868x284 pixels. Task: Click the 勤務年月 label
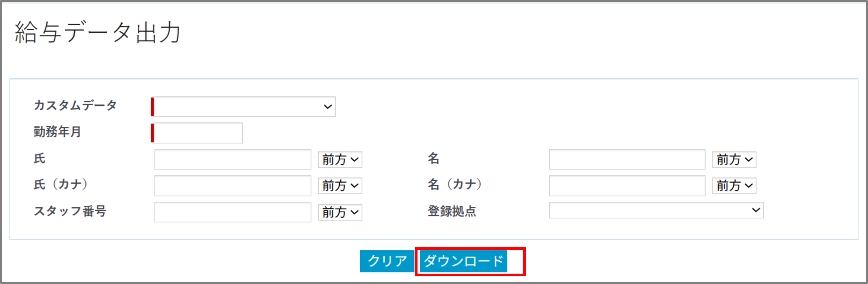[57, 131]
